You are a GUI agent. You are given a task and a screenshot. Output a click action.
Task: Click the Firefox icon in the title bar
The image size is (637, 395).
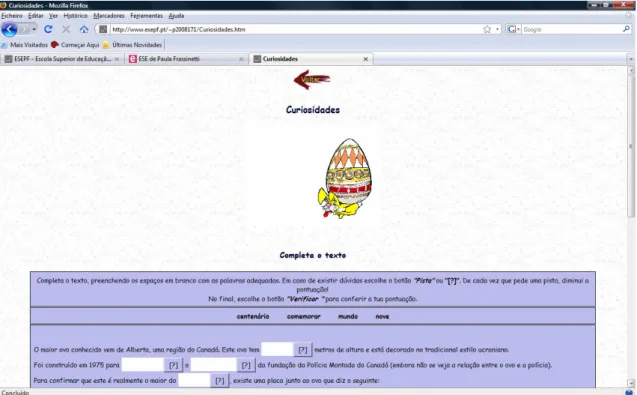pos(4,5)
